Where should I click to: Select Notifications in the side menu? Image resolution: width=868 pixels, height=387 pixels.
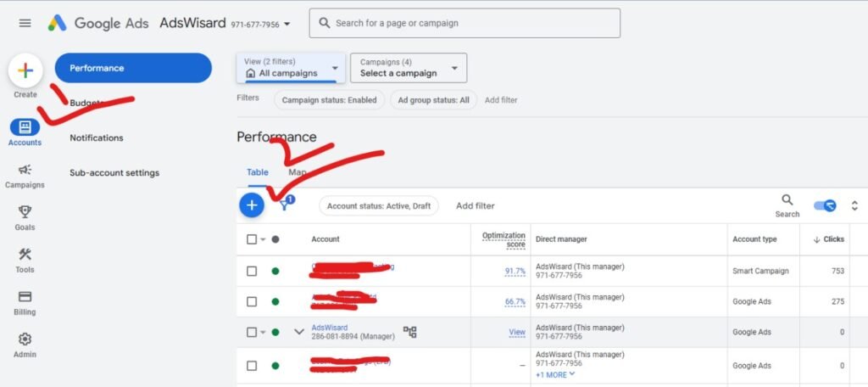tap(97, 137)
